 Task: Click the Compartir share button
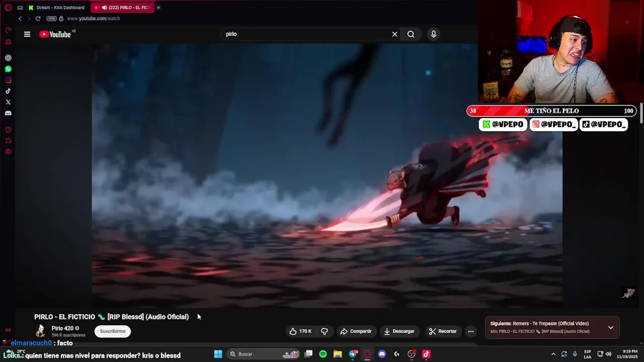click(356, 331)
